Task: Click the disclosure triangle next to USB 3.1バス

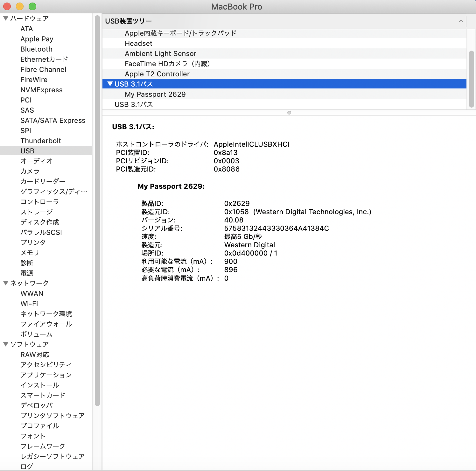Action: coord(110,84)
